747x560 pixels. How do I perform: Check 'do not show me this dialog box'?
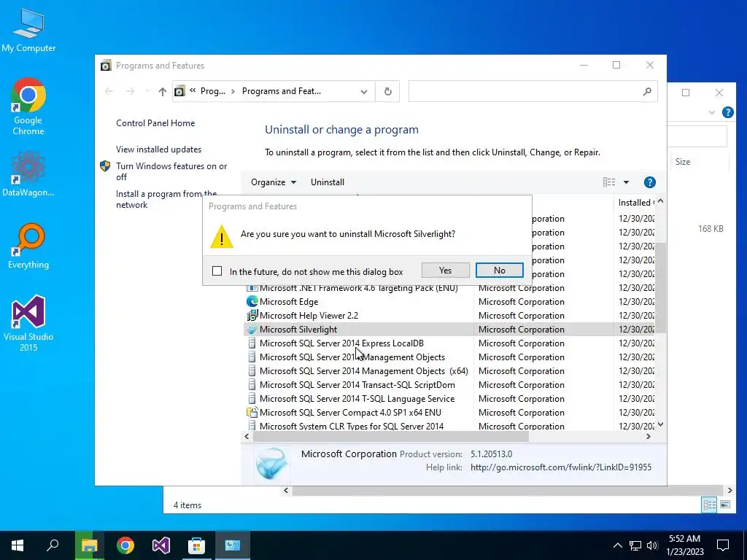click(217, 271)
